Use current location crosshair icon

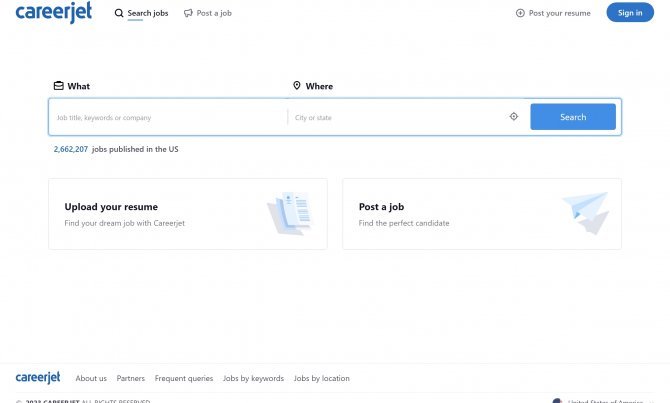point(514,116)
